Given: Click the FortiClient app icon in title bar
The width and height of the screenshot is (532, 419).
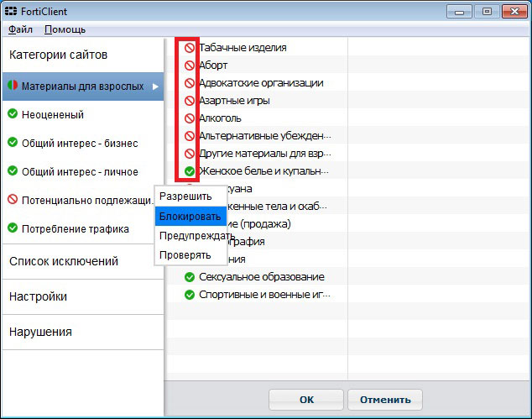Looking at the screenshot, I should (11, 11).
